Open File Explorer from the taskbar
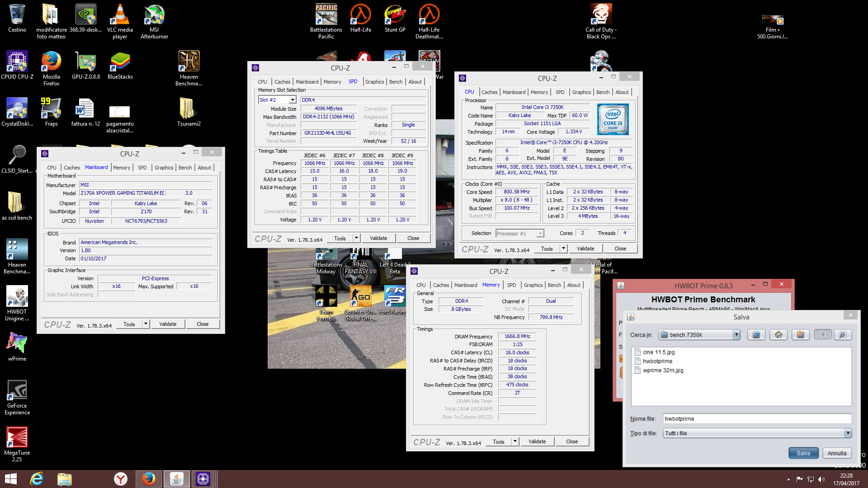The width and height of the screenshot is (868, 488). click(x=65, y=479)
